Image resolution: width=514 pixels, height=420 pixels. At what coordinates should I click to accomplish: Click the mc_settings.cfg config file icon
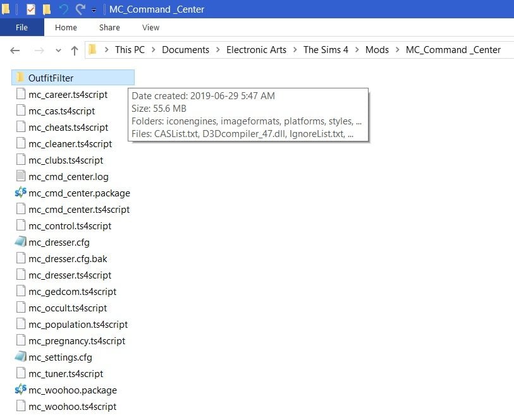pos(21,356)
